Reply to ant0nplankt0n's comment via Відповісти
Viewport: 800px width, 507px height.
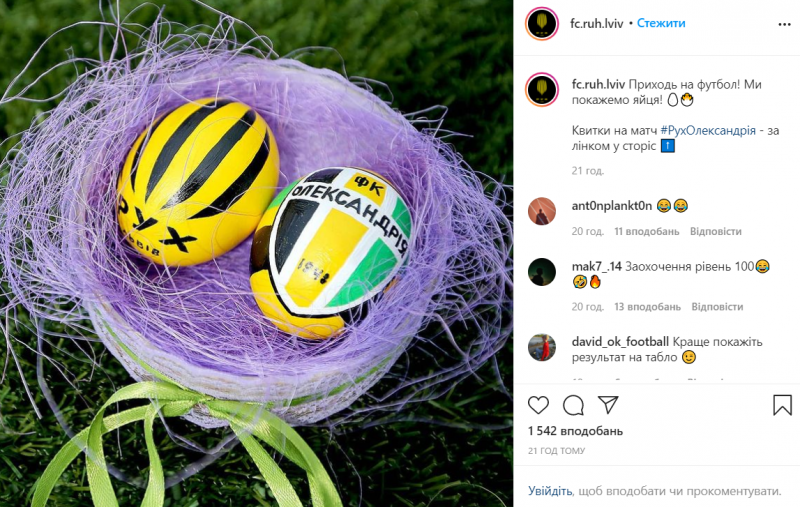tap(715, 232)
